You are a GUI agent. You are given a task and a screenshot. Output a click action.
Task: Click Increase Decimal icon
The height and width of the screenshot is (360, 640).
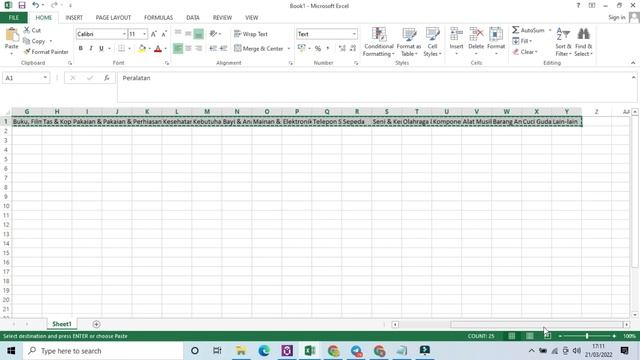pyautogui.click(x=342, y=48)
